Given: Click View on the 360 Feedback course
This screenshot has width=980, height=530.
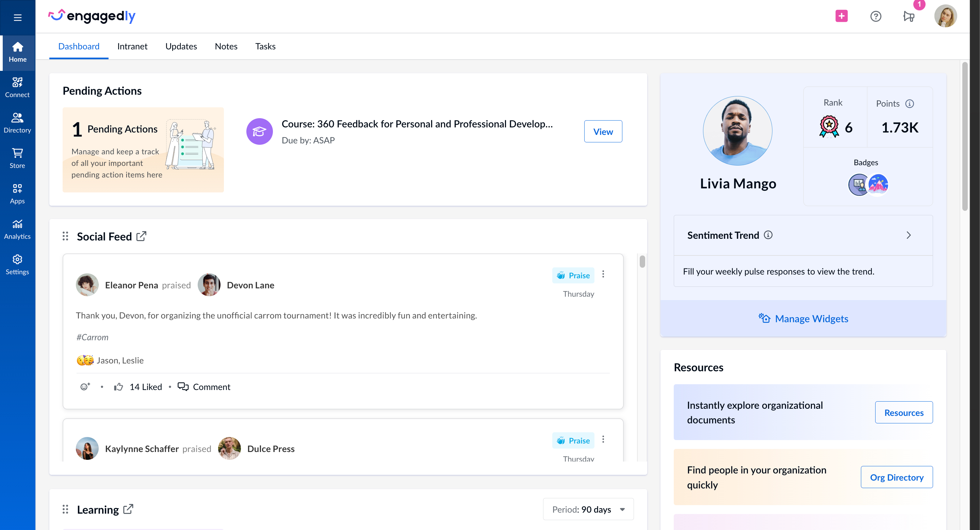Looking at the screenshot, I should [x=603, y=131].
